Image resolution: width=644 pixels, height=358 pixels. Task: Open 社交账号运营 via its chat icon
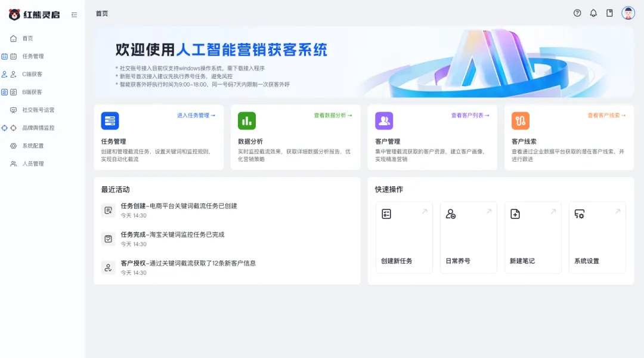click(x=14, y=110)
